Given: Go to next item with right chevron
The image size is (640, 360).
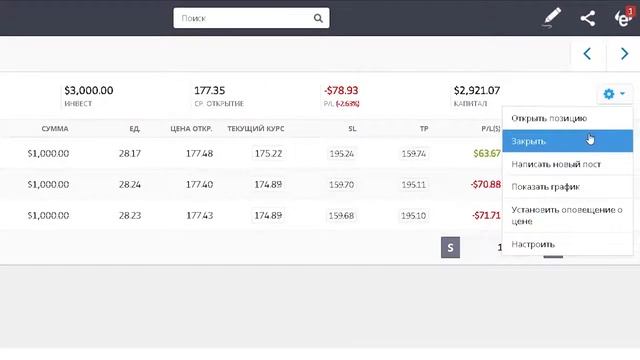Looking at the screenshot, I should [624, 53].
